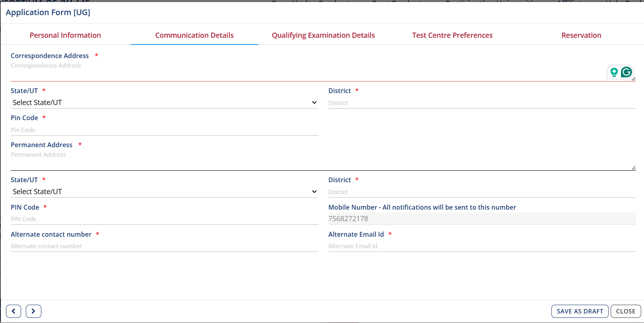Click the Close button
Image resolution: width=644 pixels, height=323 pixels.
[x=626, y=311]
